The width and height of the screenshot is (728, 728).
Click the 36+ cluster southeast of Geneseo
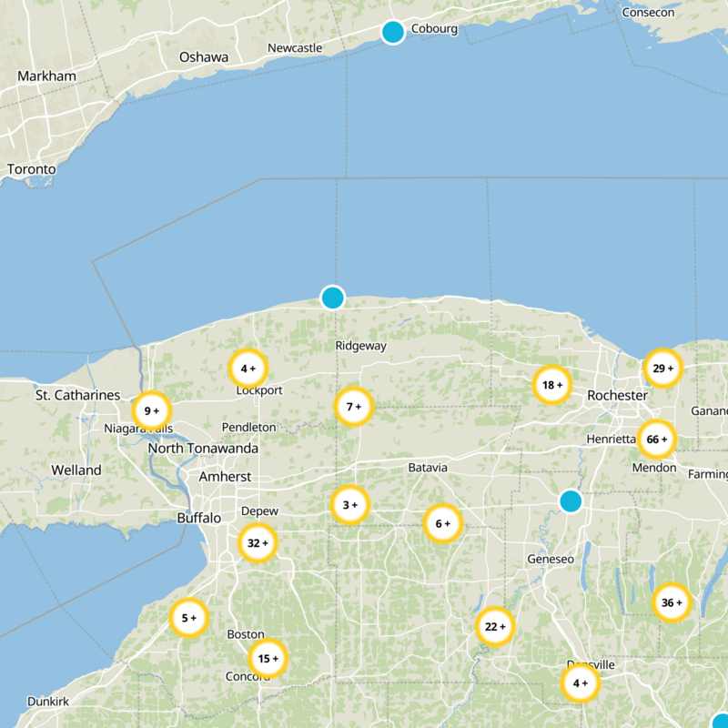coord(672,602)
